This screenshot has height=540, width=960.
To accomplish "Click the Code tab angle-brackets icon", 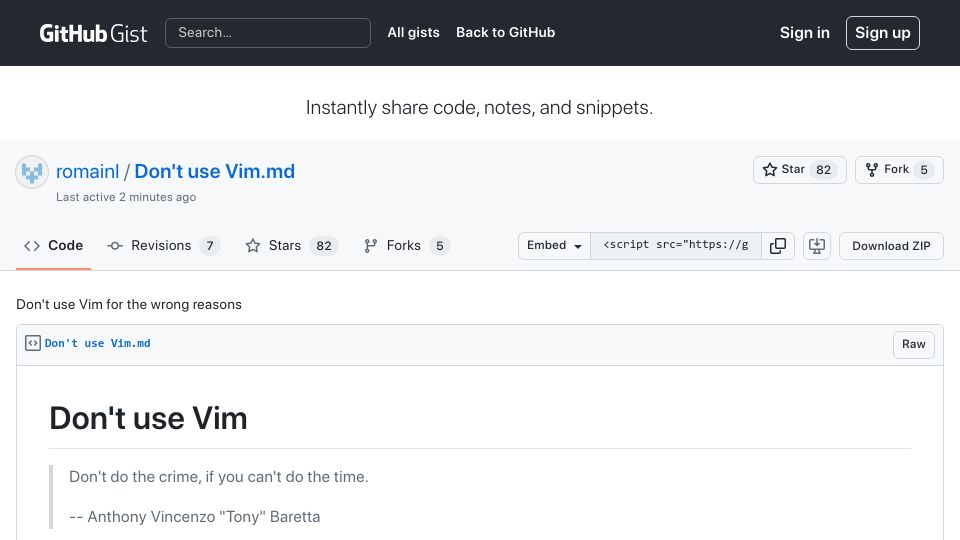I will pos(32,246).
